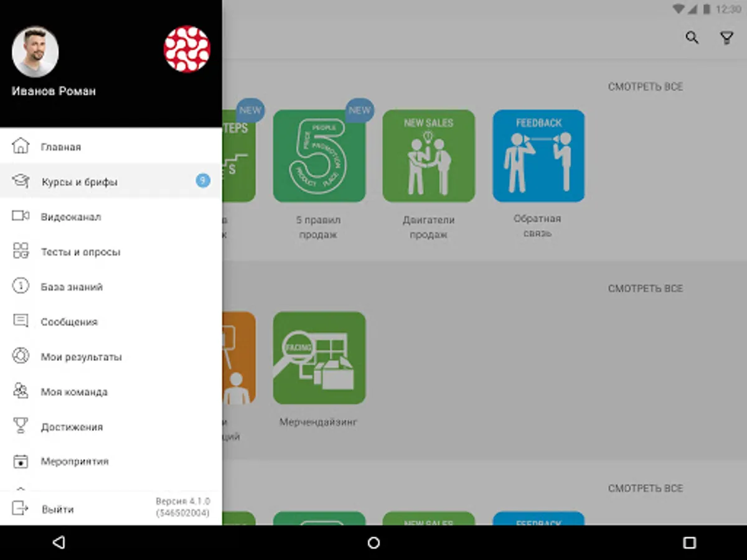This screenshot has width=747, height=560.
Task: Click the Мероприятия calendar icon
Action: coord(21,462)
